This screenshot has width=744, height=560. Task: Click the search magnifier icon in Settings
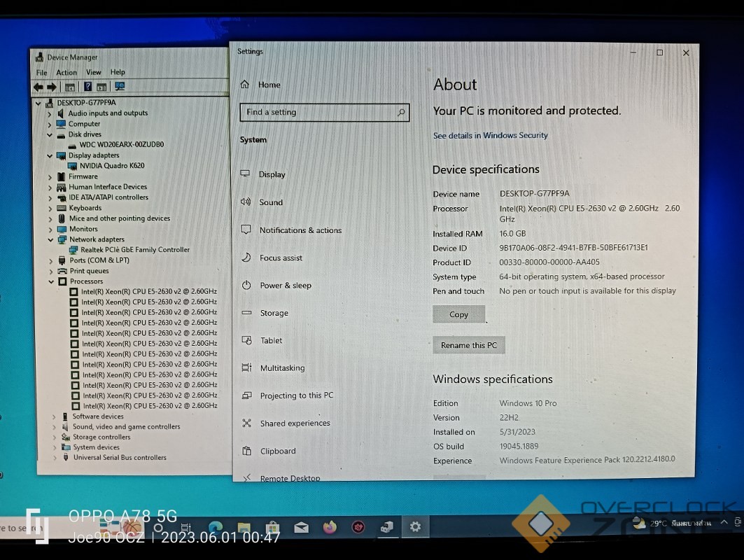point(401,113)
